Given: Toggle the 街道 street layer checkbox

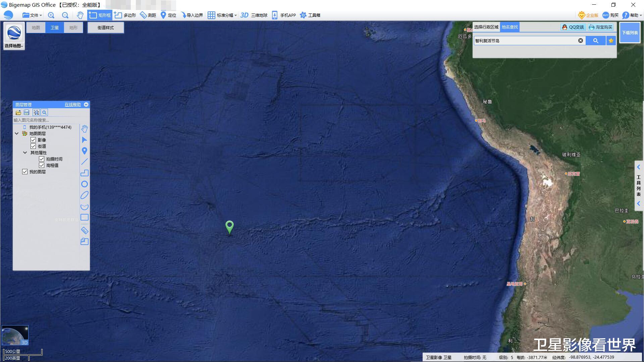Looking at the screenshot, I should (33, 146).
